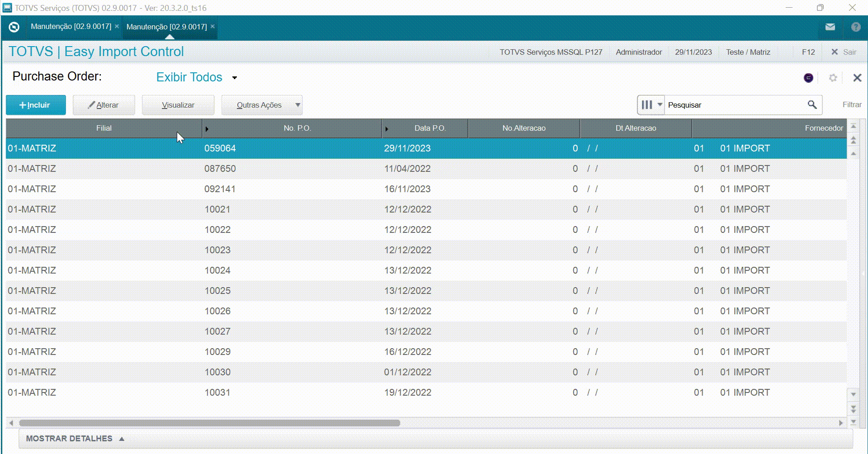
Task: Move down one row with down arrow
Action: click(854, 394)
